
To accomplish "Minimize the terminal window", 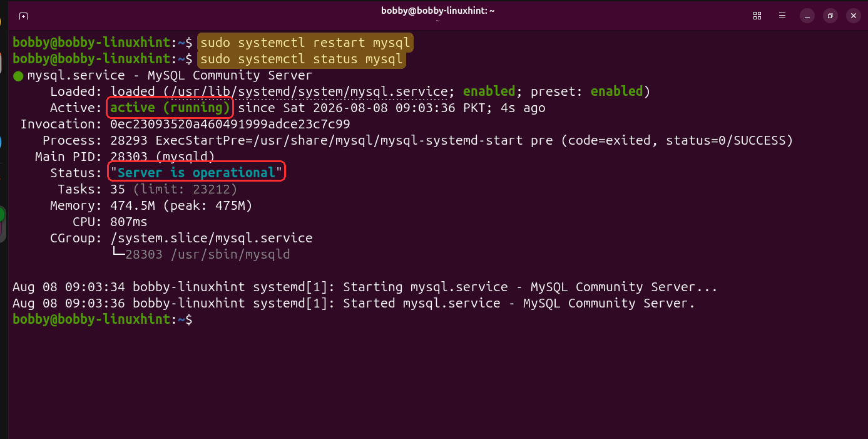I will [x=807, y=16].
